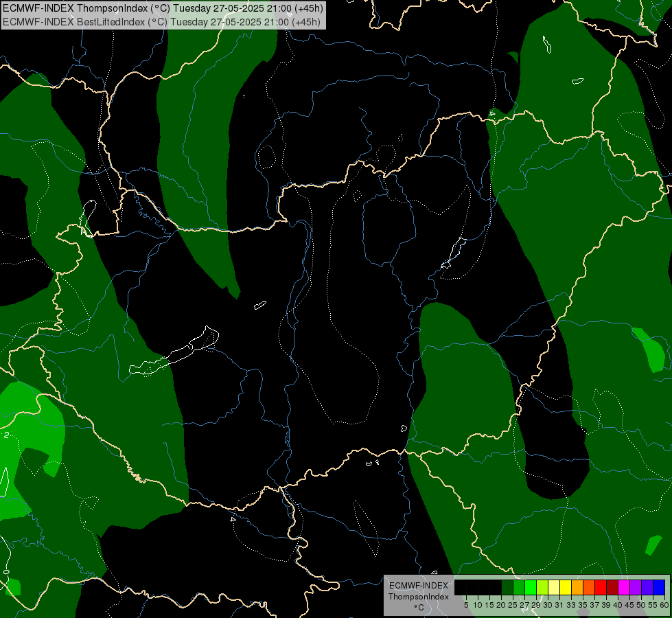Screen dimensions: 672x618
Task: Select the bright green 27-29 legend swatch
Action: (531, 587)
